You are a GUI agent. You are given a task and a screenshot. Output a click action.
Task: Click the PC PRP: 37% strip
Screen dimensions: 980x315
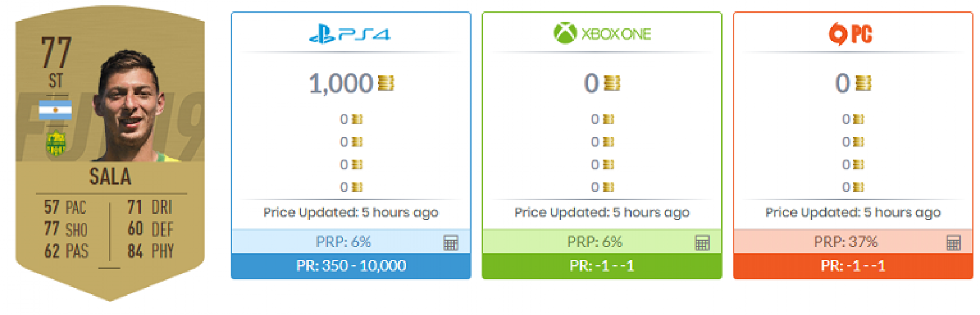(x=853, y=242)
